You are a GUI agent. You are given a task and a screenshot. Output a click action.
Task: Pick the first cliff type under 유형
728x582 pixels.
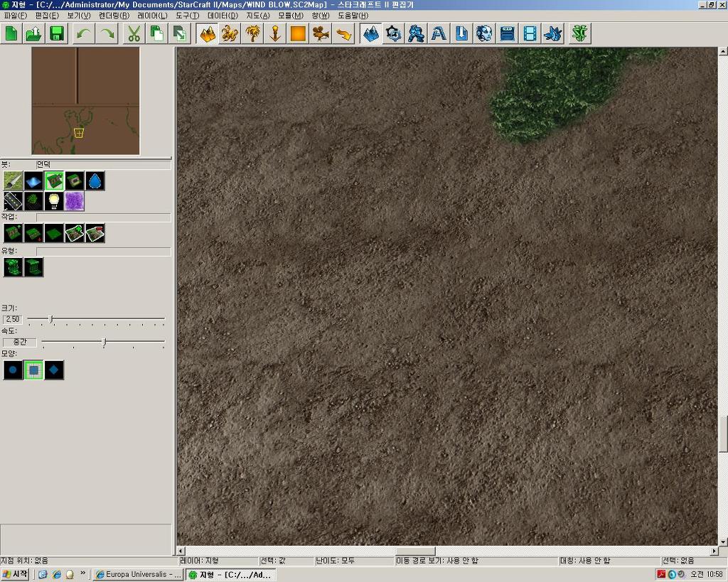point(13,267)
